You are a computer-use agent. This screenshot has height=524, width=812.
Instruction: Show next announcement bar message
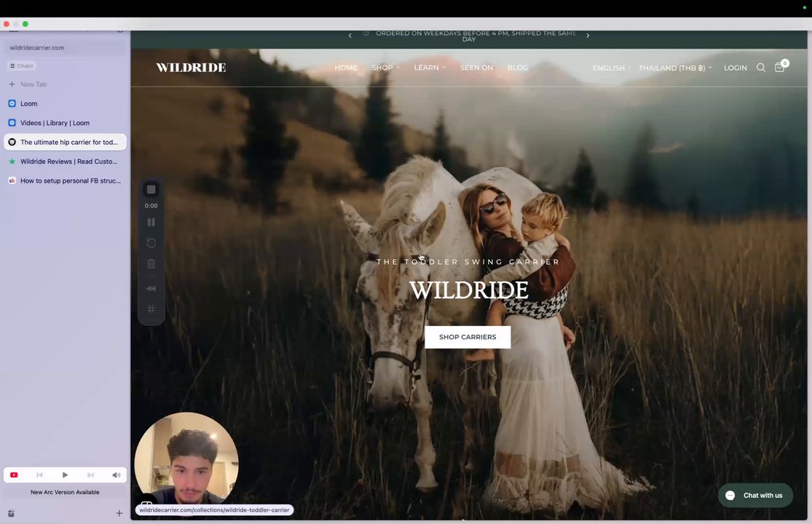[x=587, y=35]
